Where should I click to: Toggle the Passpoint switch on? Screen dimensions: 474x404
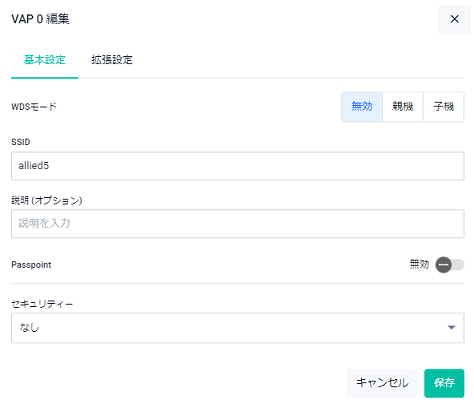(x=450, y=265)
